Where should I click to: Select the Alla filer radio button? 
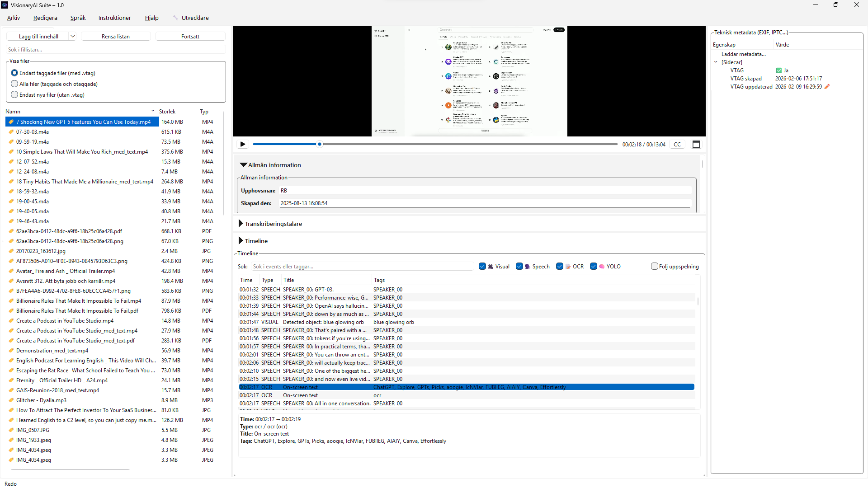tap(14, 84)
